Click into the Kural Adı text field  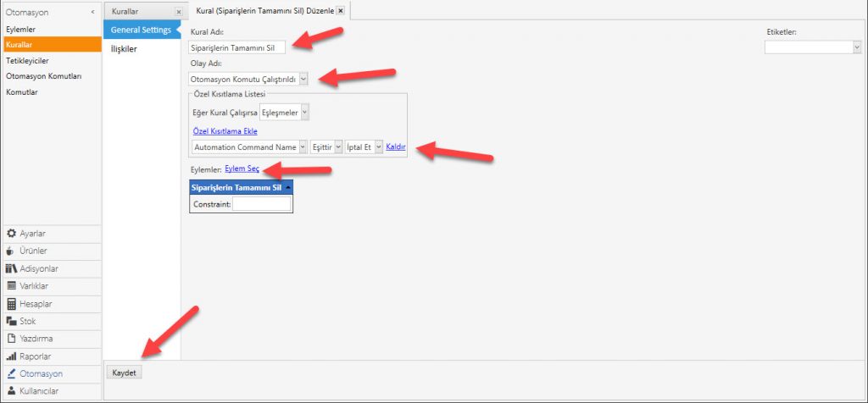pyautogui.click(x=238, y=47)
